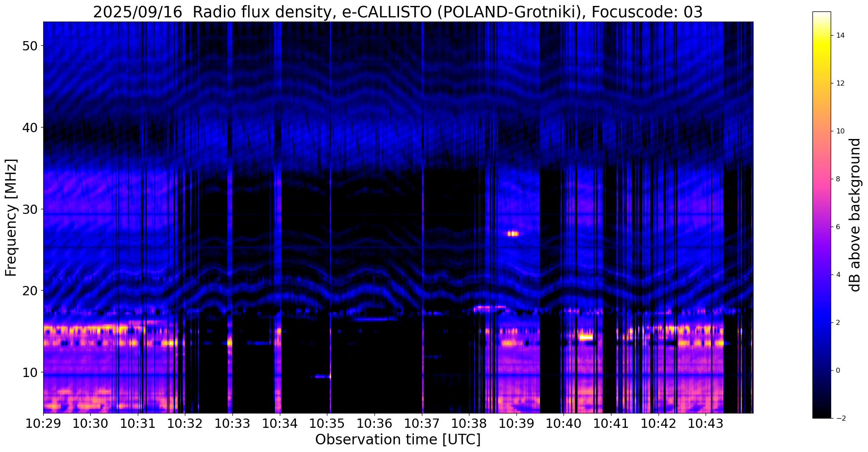This screenshot has height=452, width=868.
Task: Click the 10:32 time tick label
Action: [x=185, y=423]
